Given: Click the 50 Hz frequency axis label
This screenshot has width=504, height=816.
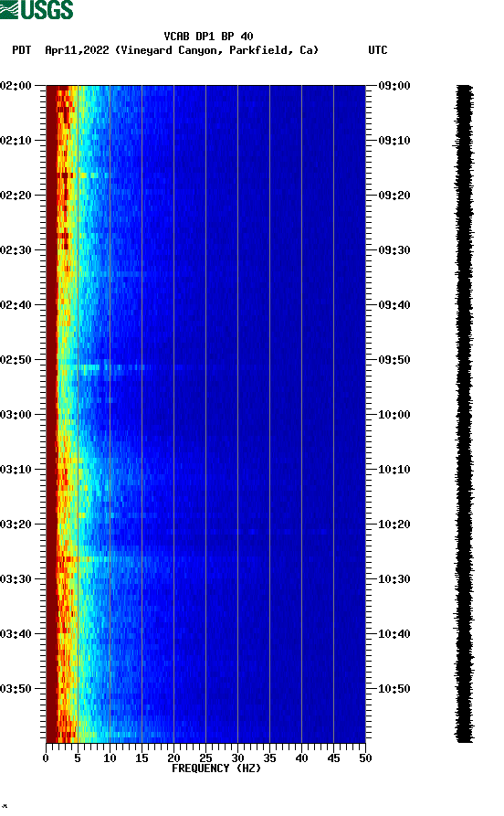Looking at the screenshot, I should pyautogui.click(x=365, y=758).
